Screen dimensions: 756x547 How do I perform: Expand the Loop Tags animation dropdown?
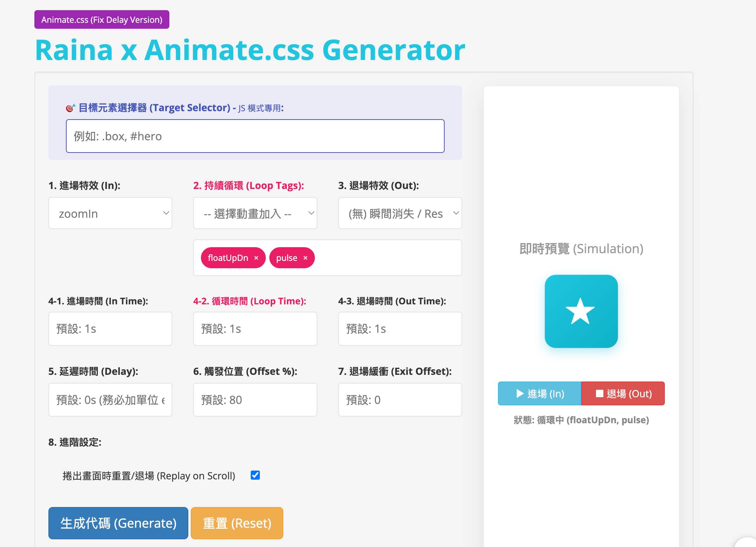[255, 213]
